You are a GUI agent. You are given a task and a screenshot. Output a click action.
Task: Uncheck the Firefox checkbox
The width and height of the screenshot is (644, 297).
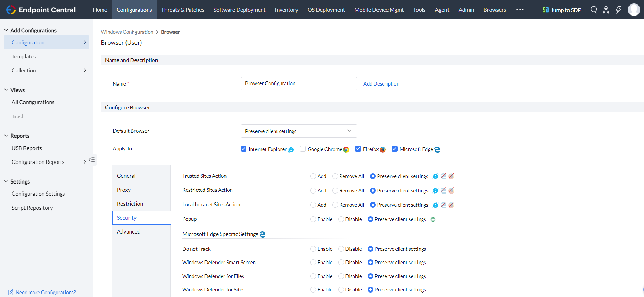point(358,149)
